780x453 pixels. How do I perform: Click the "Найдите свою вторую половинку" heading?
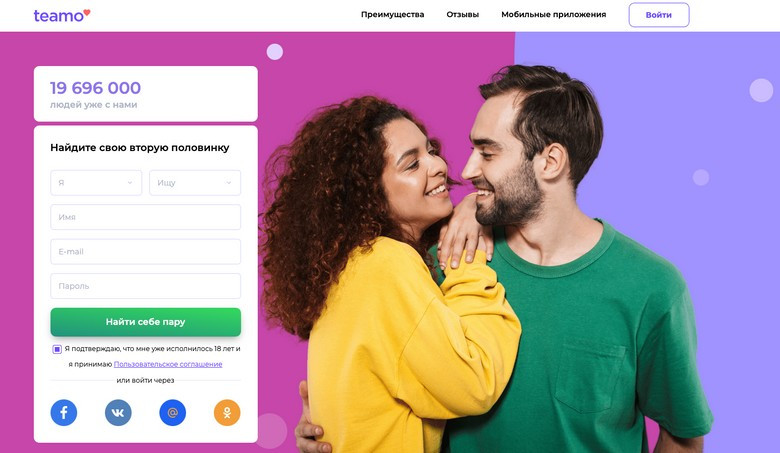tap(140, 148)
